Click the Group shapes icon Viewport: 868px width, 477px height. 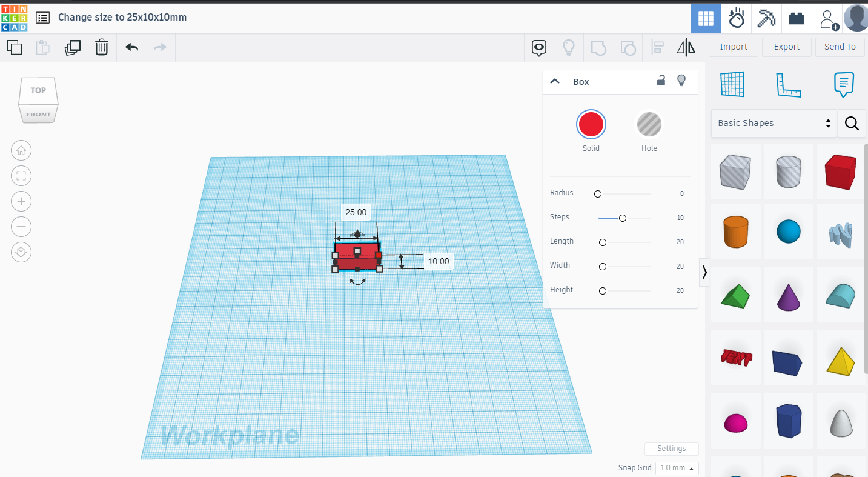point(598,48)
